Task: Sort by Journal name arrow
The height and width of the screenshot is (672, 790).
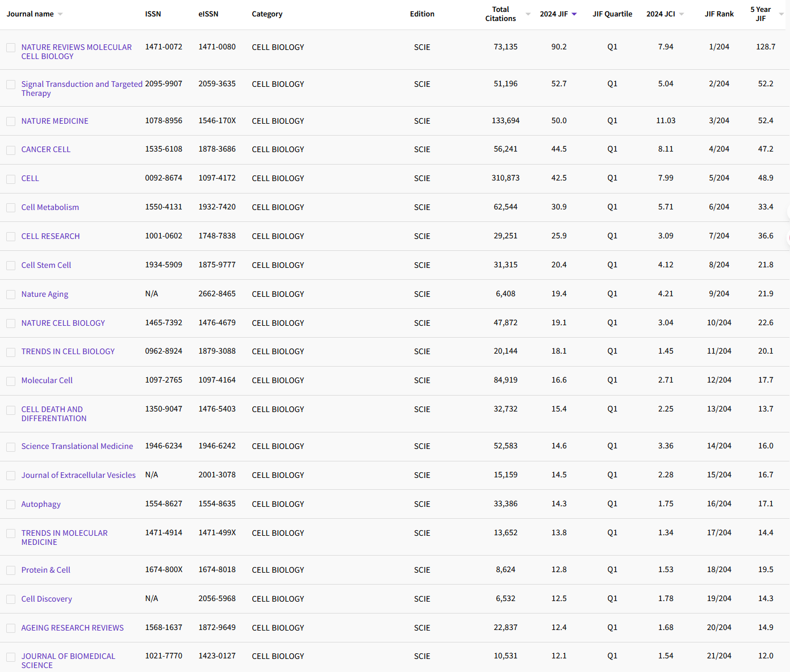Action: click(60, 14)
